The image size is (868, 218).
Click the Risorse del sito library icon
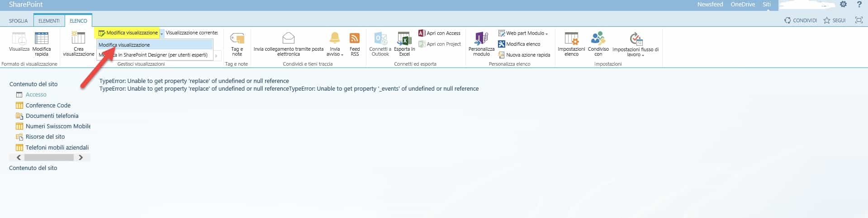click(19, 137)
